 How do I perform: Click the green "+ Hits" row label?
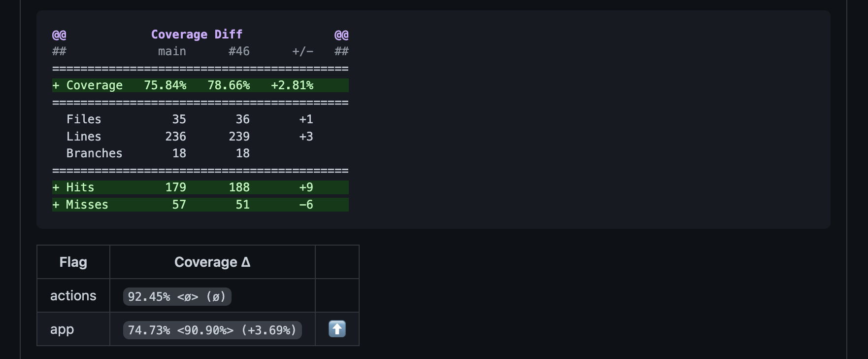73,187
